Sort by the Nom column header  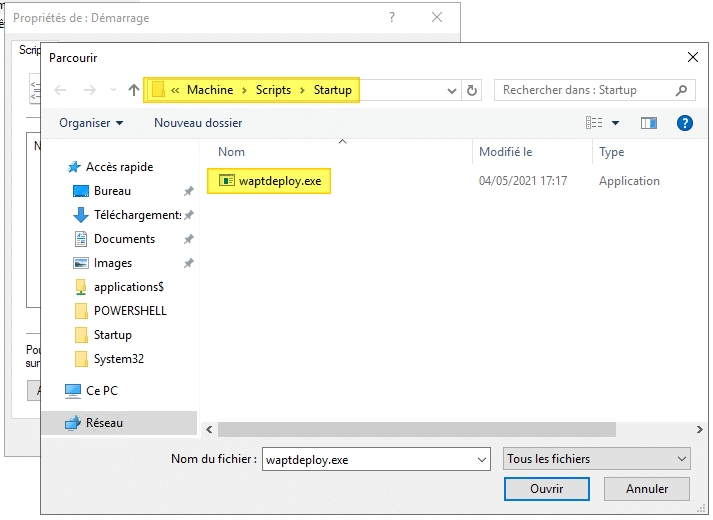tap(231, 152)
